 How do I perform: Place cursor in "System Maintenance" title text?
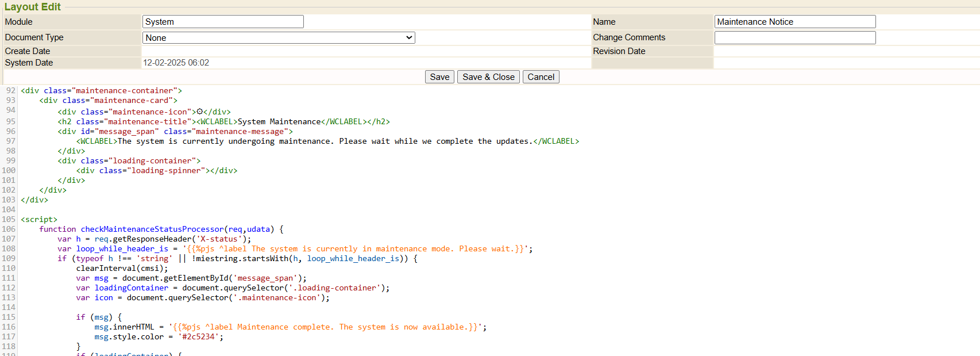point(279,122)
